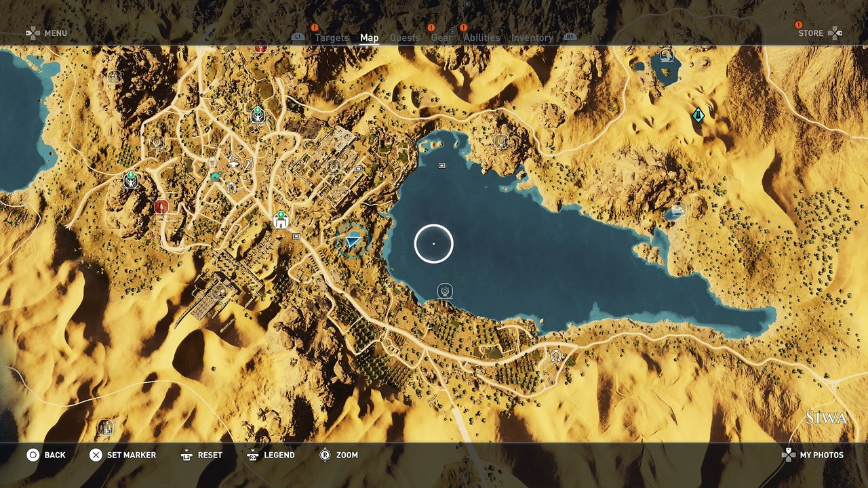Select the blacksmith anvil icon in town
This screenshot has height=488, width=868.
tap(233, 163)
